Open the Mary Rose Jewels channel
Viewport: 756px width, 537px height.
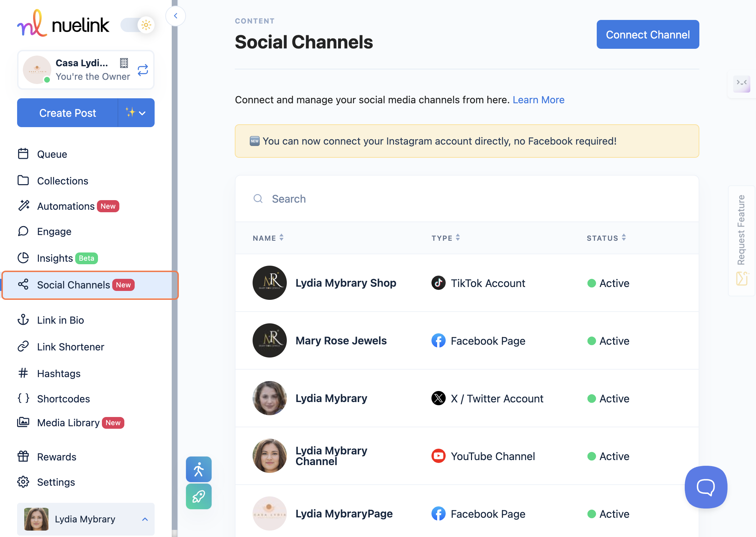341,341
